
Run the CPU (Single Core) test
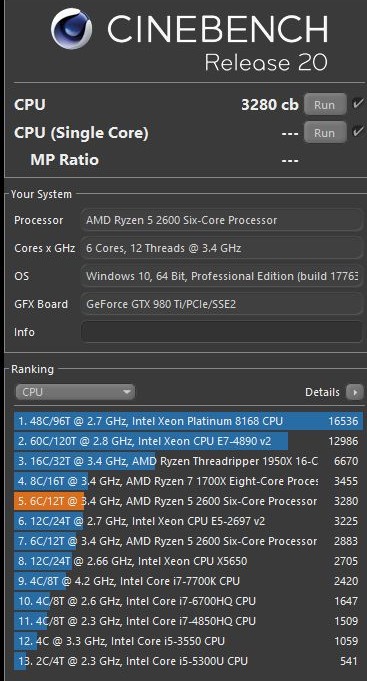[325, 132]
